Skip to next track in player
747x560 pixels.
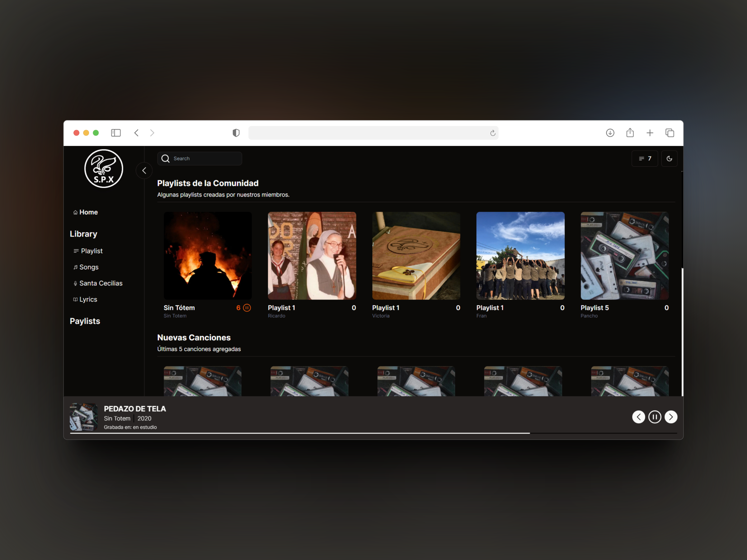pyautogui.click(x=671, y=417)
